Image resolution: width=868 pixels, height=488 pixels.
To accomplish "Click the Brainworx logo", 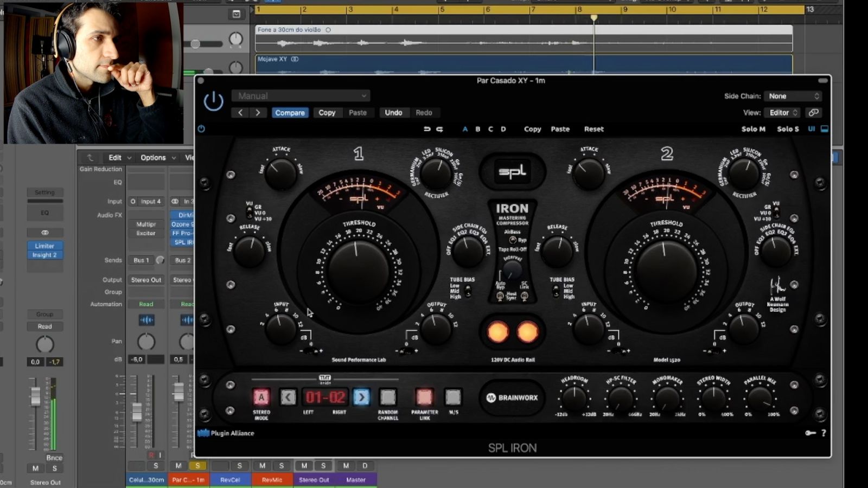I will pos(512,397).
